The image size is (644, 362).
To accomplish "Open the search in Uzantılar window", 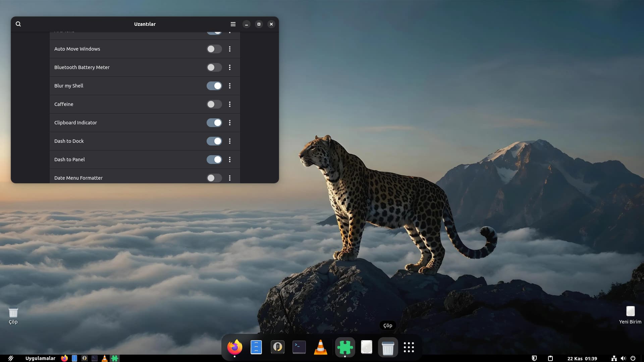I will [18, 24].
